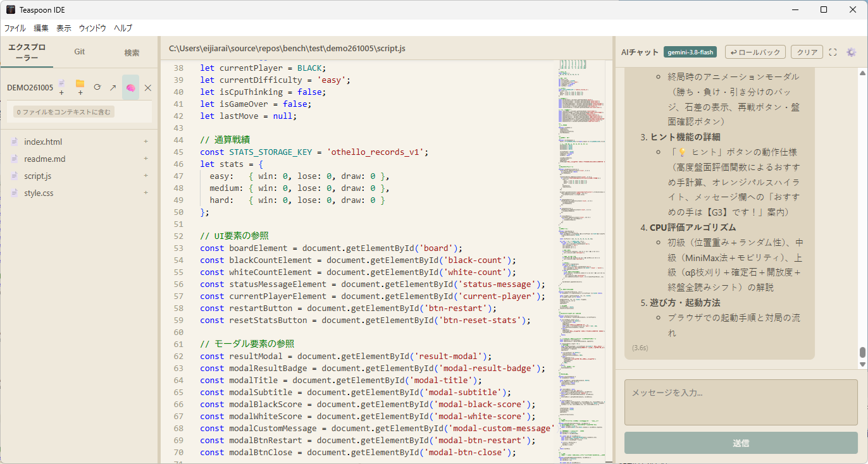The image size is (868, 464).
Task: Click the gemini-3.8-flash model badge
Action: (690, 52)
